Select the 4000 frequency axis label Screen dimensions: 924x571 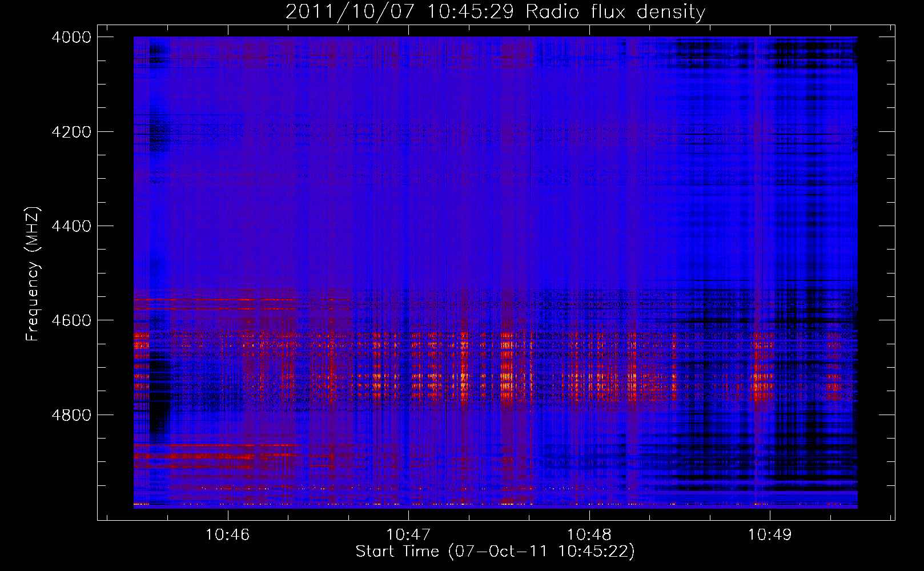(x=71, y=37)
